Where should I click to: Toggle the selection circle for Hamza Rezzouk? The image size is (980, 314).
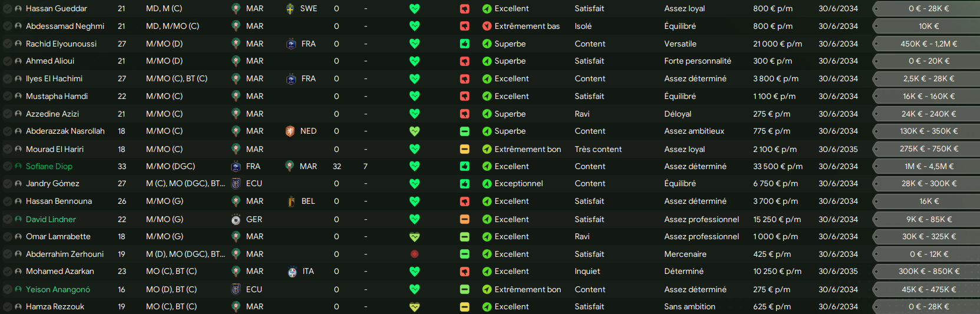[x=8, y=307]
